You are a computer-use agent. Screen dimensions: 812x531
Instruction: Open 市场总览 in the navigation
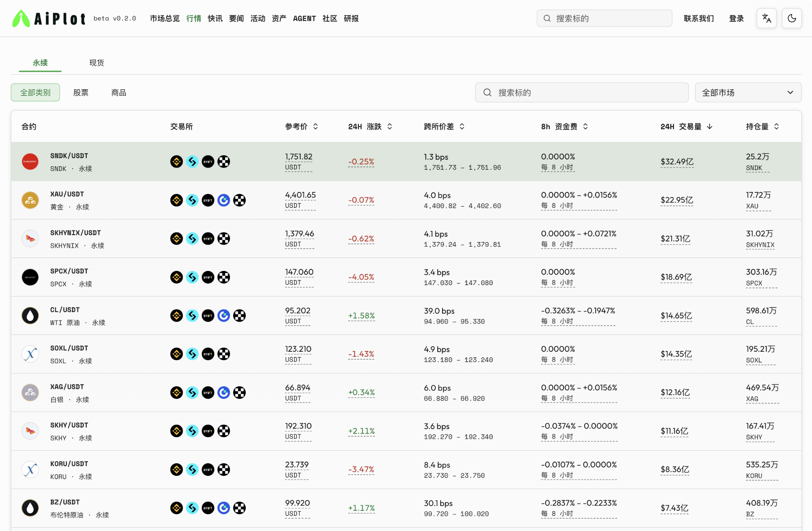(165, 18)
